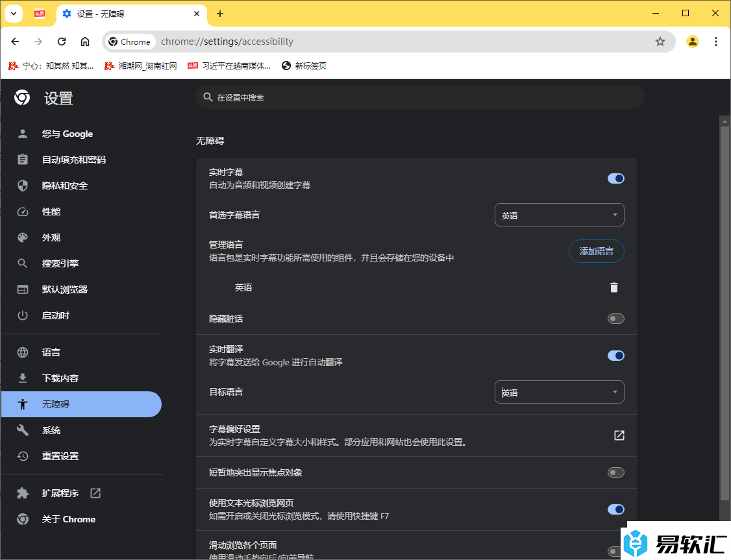Click the 添加语言 button
This screenshot has width=731, height=560.
596,251
